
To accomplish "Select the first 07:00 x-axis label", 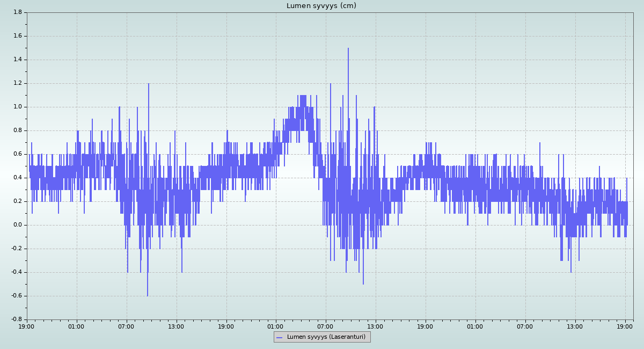I will click(x=126, y=326).
